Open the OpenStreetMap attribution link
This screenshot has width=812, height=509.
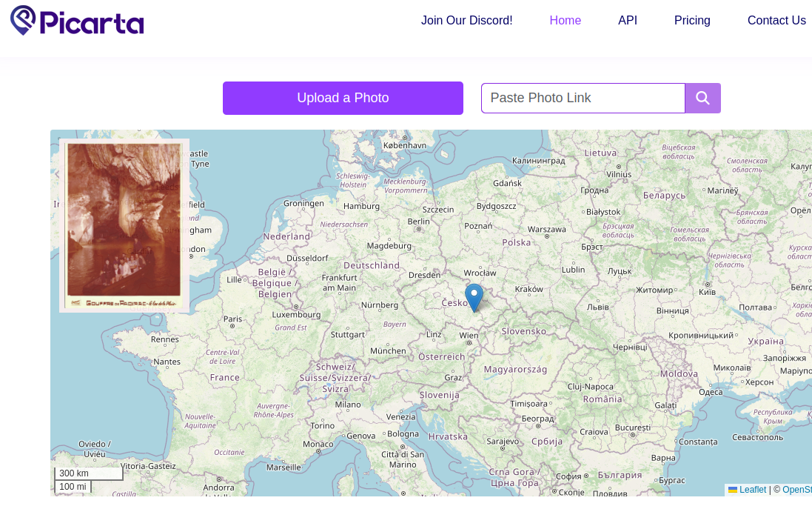[796, 490]
